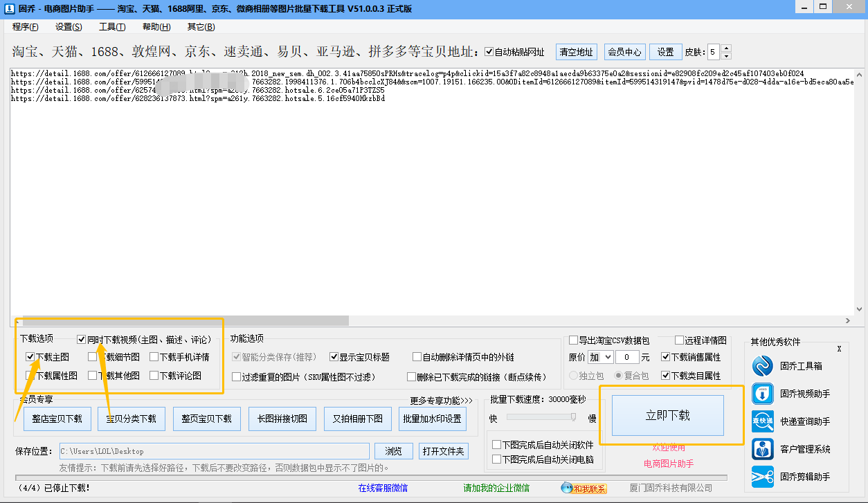The image size is (868, 503).
Task: Click the 清空地址 button
Action: [x=576, y=52]
